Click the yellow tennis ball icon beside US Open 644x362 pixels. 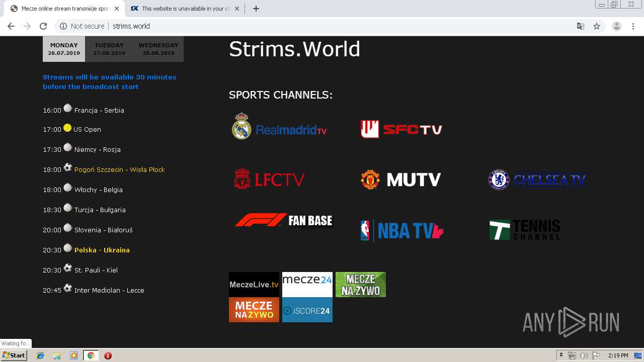tap(67, 128)
